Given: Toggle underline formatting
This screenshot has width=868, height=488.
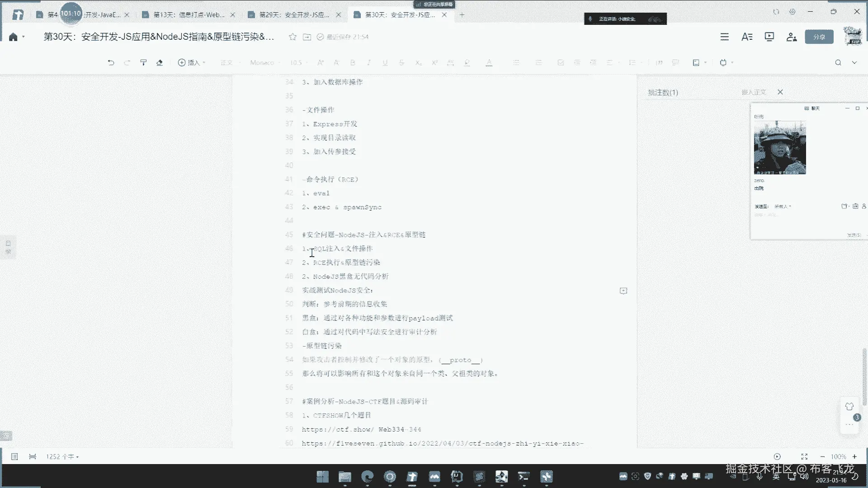Looking at the screenshot, I should 385,63.
